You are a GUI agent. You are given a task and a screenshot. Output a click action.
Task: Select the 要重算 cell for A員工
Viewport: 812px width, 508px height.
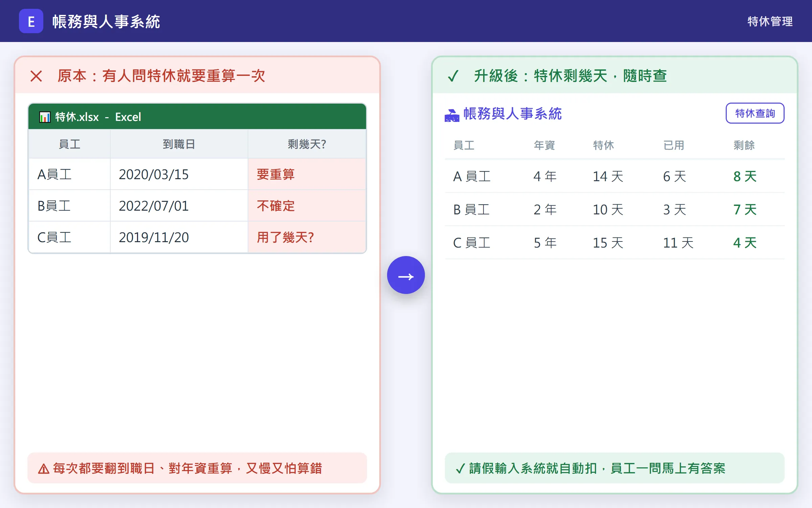[307, 174]
